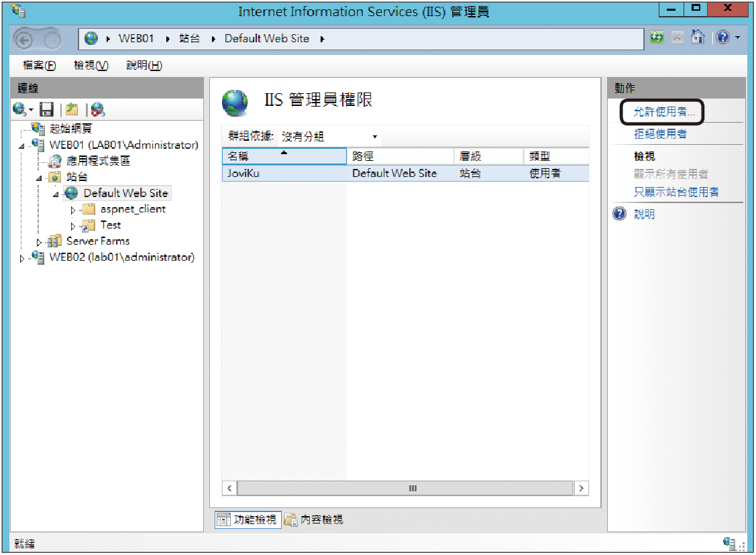Image resolution: width=756 pixels, height=555 pixels.
Task: Select 應用程式集區 in connections tree
Action: [x=99, y=160]
